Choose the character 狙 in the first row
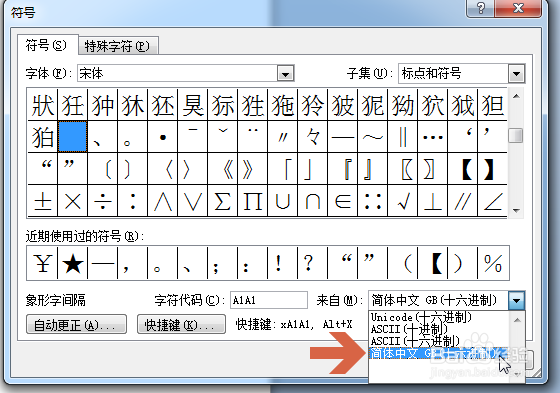 tap(492, 105)
